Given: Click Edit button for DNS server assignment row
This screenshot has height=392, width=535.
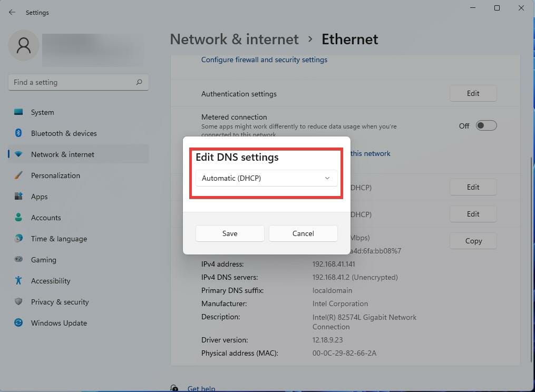Looking at the screenshot, I should coord(473,214).
